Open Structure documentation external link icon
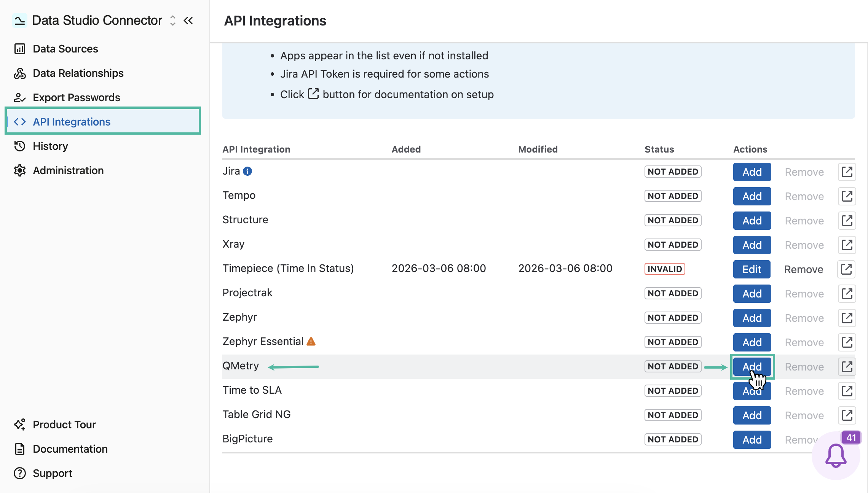This screenshot has height=493, width=868. [847, 221]
